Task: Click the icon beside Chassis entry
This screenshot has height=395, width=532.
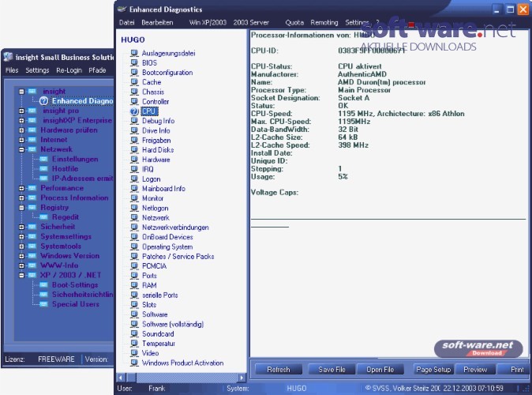Action: pyautogui.click(x=134, y=92)
